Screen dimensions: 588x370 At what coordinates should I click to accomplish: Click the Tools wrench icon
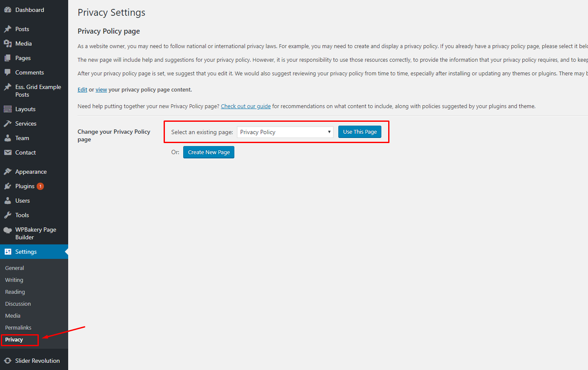(x=8, y=215)
